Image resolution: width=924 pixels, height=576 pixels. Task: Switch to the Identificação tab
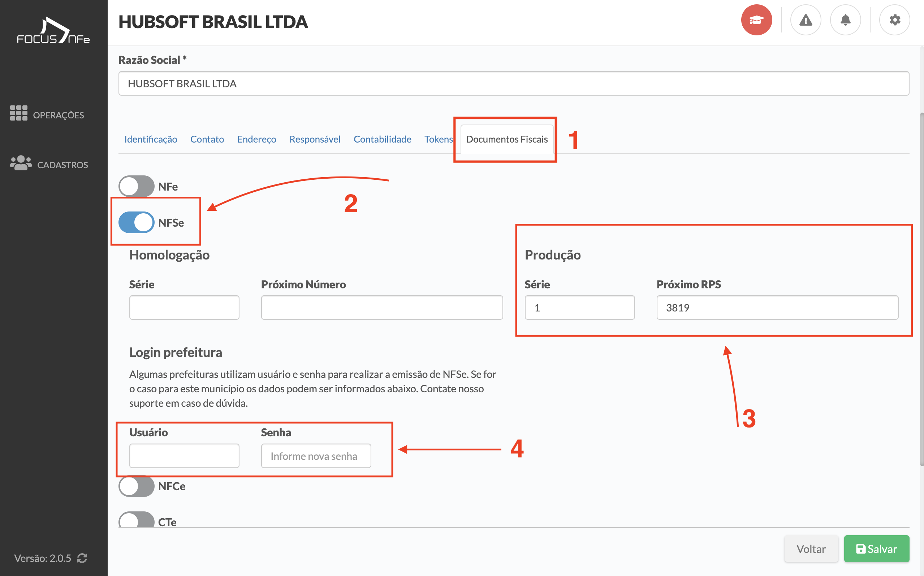(x=151, y=139)
